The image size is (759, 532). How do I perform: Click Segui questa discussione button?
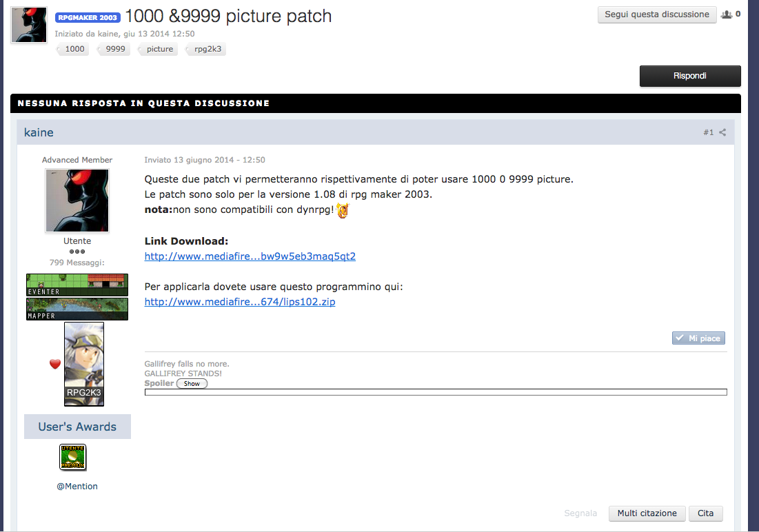(656, 14)
